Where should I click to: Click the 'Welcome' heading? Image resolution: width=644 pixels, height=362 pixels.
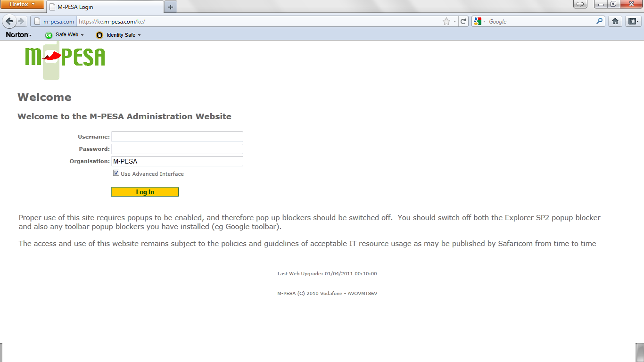tap(44, 98)
